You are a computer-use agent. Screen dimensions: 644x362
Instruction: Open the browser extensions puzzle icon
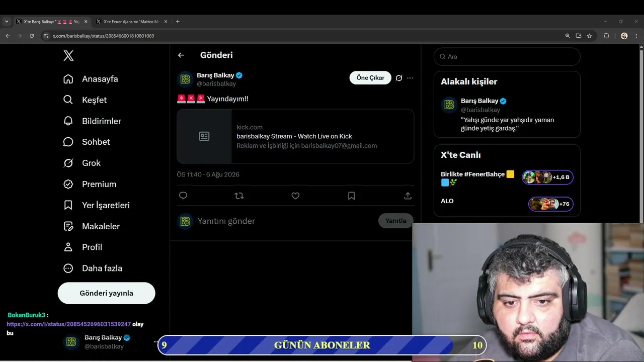pyautogui.click(x=606, y=36)
